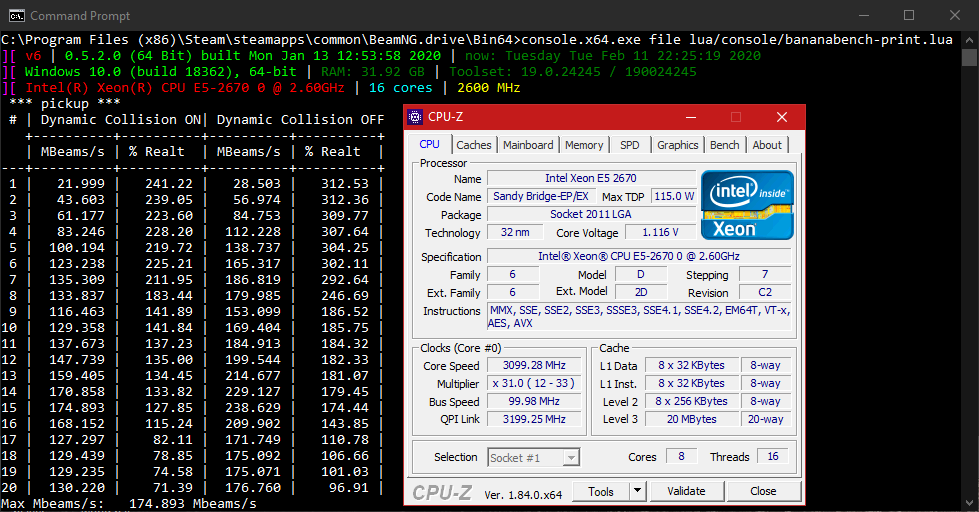Viewport: 979px width, 512px height.
Task: Click the Threads value '16'
Action: [x=773, y=456]
